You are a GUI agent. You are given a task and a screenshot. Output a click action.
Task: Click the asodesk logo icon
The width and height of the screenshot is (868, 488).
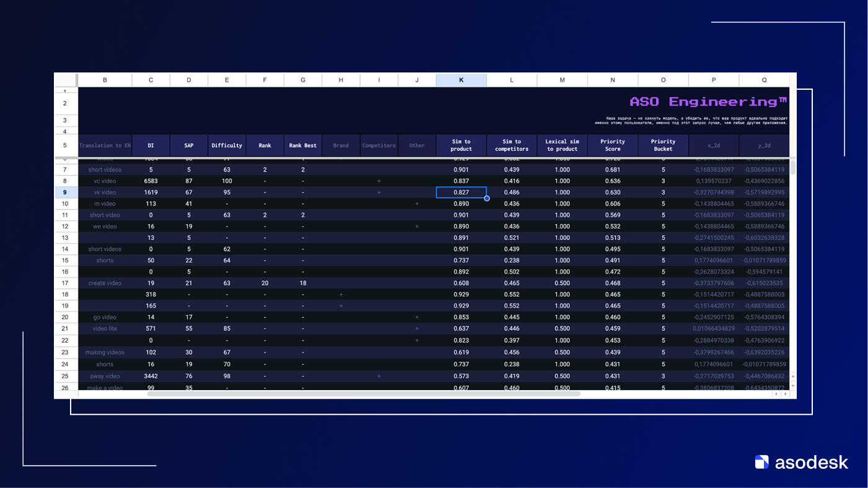(761, 462)
